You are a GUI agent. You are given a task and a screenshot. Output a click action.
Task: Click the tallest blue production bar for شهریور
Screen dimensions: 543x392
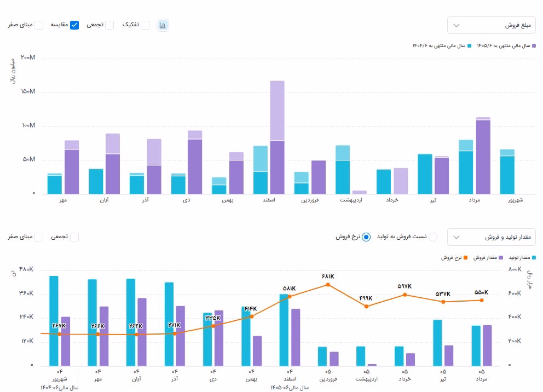click(54, 321)
